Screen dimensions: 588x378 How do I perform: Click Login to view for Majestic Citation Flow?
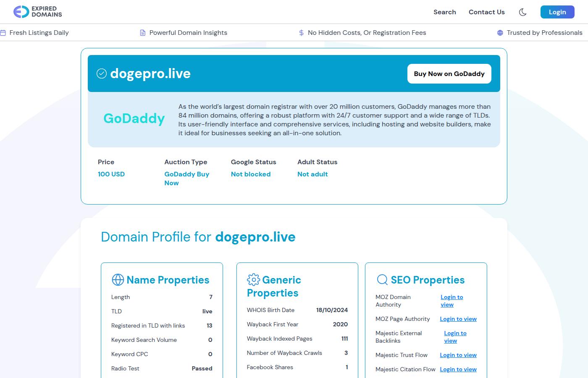point(458,370)
